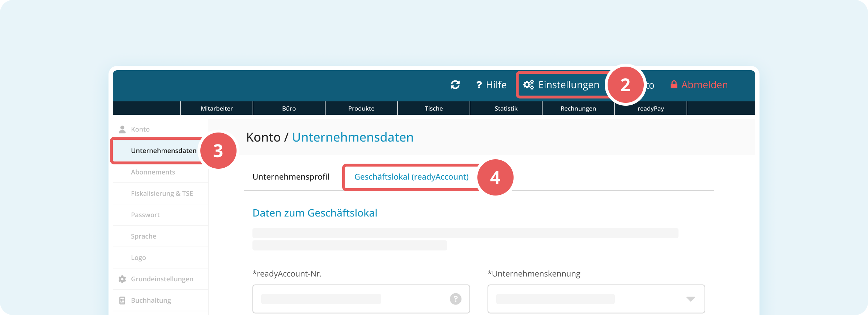Open the Unternehmenskennung dropdown
Screen dimensions: 868x315
596,299
